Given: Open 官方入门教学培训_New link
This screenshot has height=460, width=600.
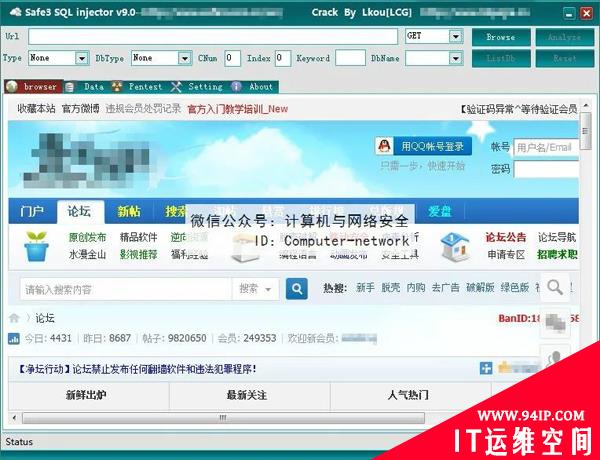Looking at the screenshot, I should coord(238,109).
